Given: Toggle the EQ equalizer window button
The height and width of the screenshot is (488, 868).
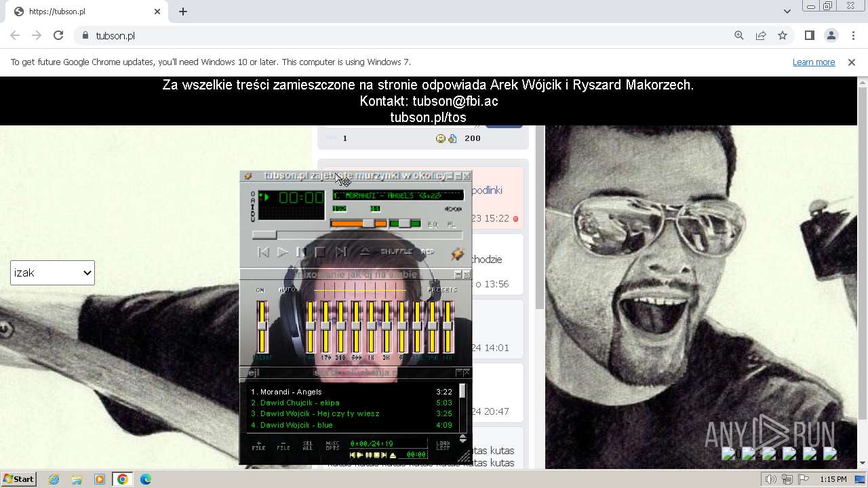Looking at the screenshot, I should tap(433, 224).
